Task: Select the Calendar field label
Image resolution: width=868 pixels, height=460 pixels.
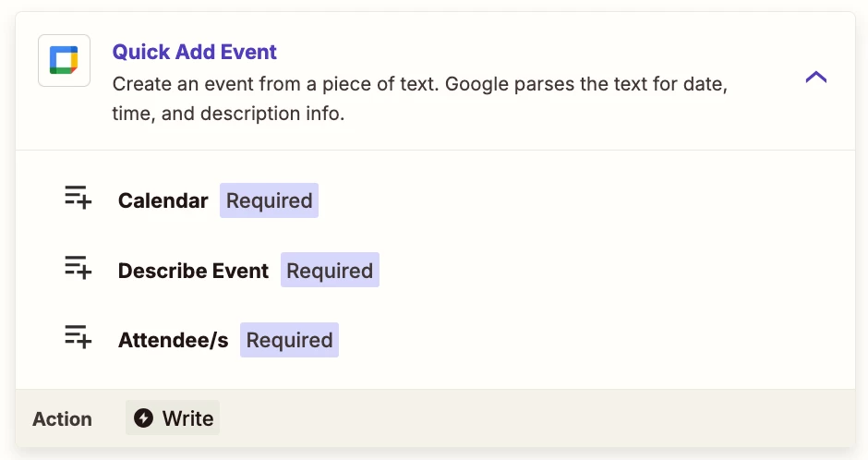Action: pos(163,200)
